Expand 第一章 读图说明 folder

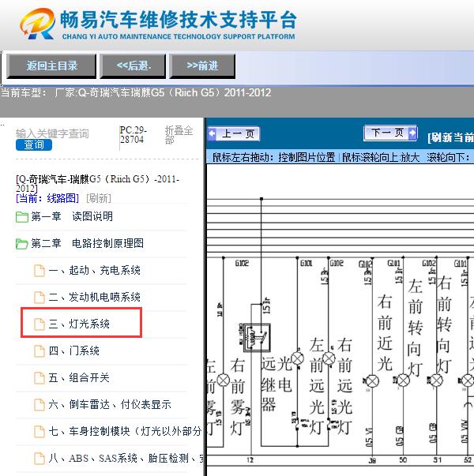pyautogui.click(x=72, y=217)
